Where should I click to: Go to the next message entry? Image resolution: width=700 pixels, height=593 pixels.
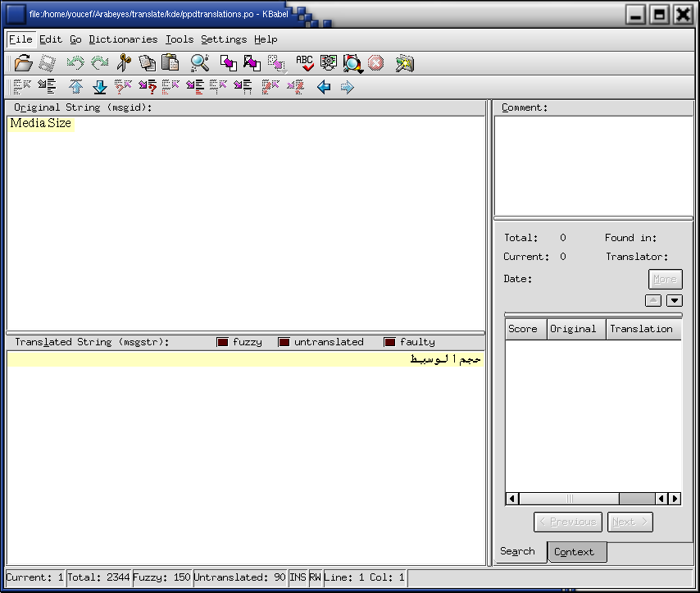click(98, 86)
